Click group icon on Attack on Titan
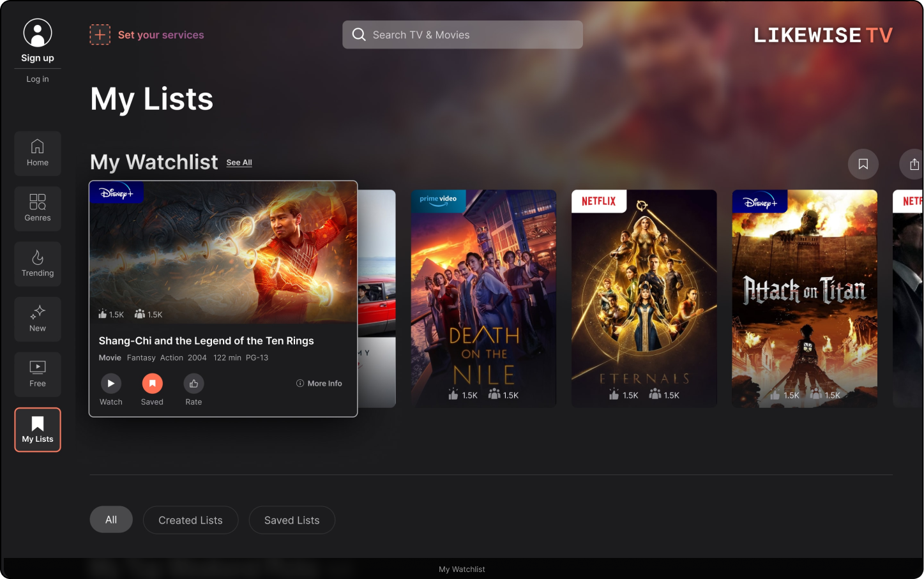Viewport: 924px width, 579px height. (x=815, y=395)
